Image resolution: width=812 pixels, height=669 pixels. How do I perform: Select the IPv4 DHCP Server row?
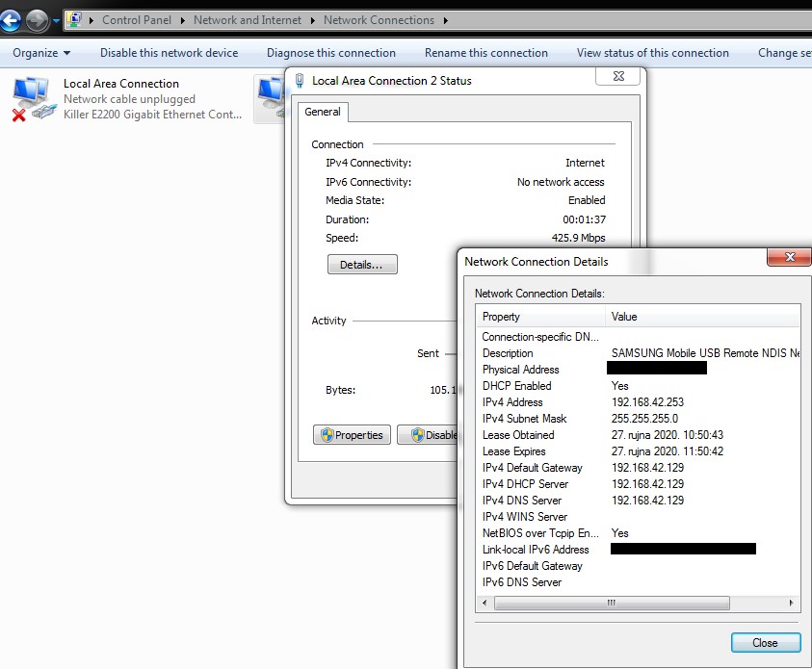coord(638,484)
